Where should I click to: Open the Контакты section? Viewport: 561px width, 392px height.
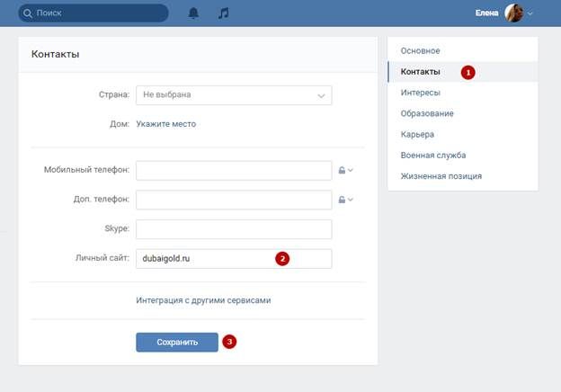[x=421, y=71]
